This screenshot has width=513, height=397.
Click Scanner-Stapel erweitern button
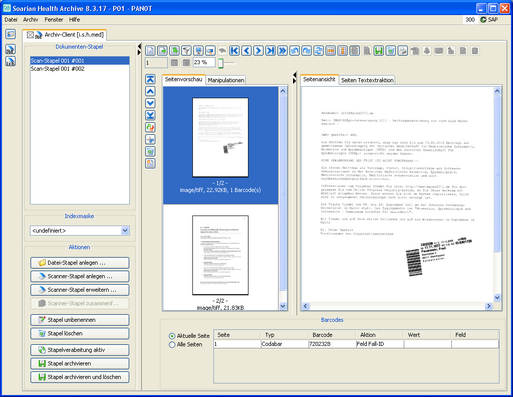click(80, 290)
